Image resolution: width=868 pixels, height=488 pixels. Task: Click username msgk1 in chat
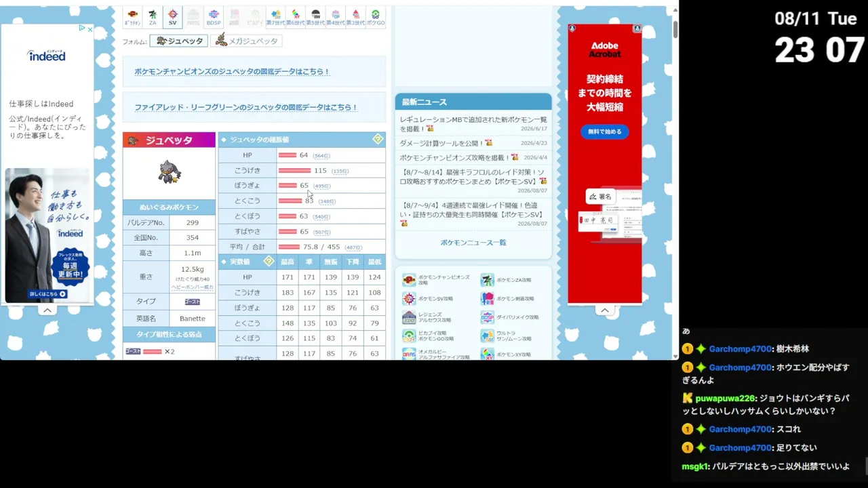(695, 467)
